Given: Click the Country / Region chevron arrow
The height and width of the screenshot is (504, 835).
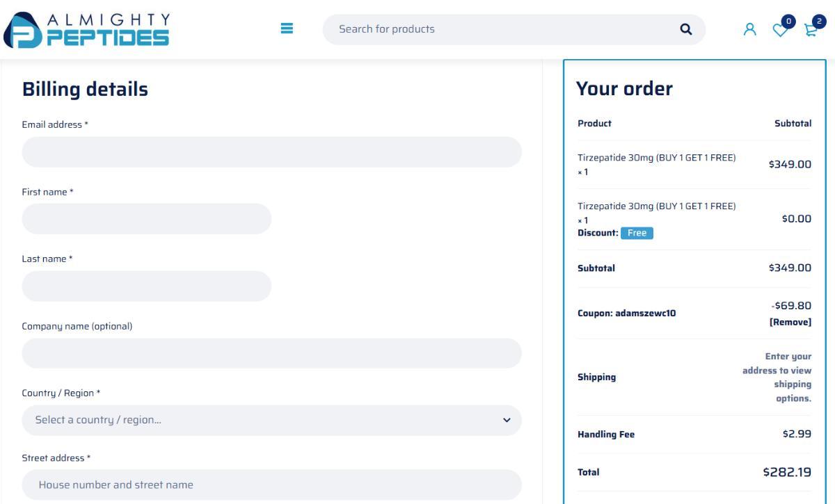Looking at the screenshot, I should 507,421.
